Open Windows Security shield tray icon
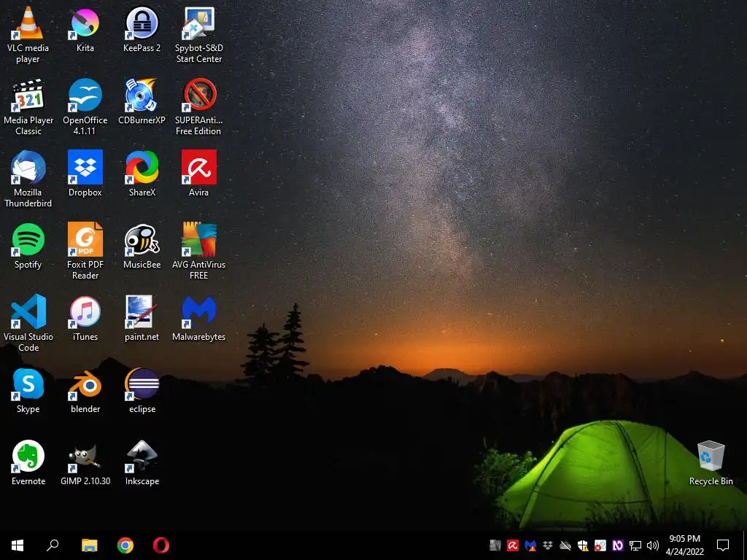The width and height of the screenshot is (747, 560). pyautogui.click(x=583, y=545)
